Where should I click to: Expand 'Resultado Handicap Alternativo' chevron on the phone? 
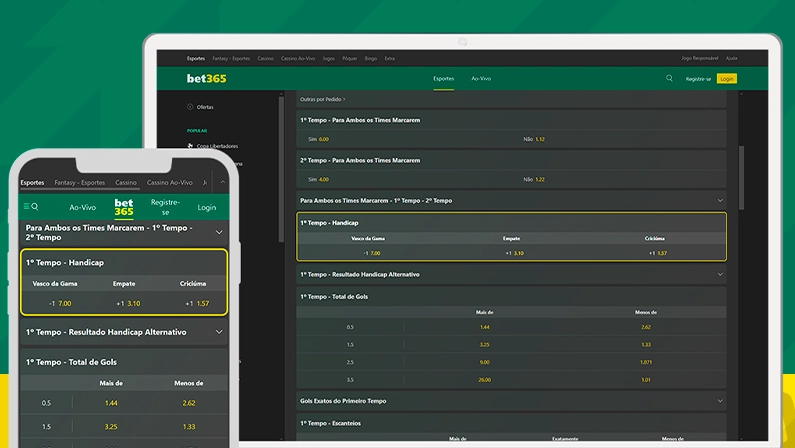point(219,332)
